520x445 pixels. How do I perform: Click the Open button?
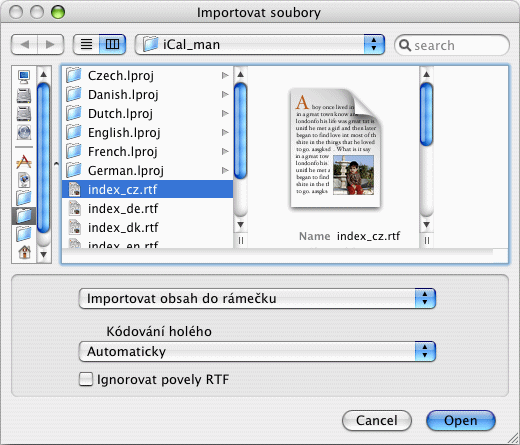(x=461, y=420)
